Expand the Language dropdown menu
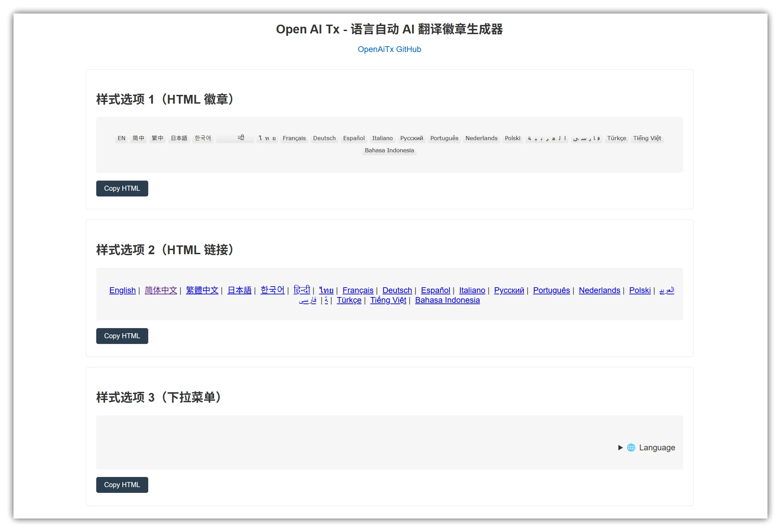The height and width of the screenshot is (532, 781). (646, 448)
